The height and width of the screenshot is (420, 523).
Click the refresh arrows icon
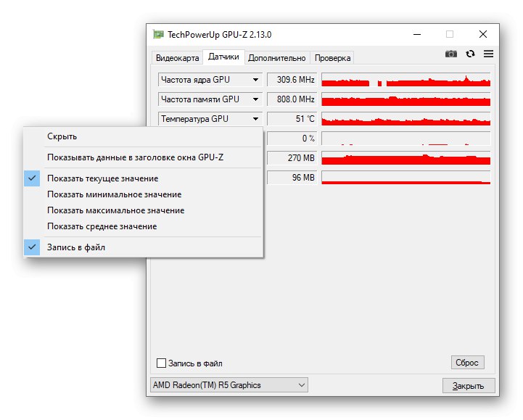click(470, 54)
